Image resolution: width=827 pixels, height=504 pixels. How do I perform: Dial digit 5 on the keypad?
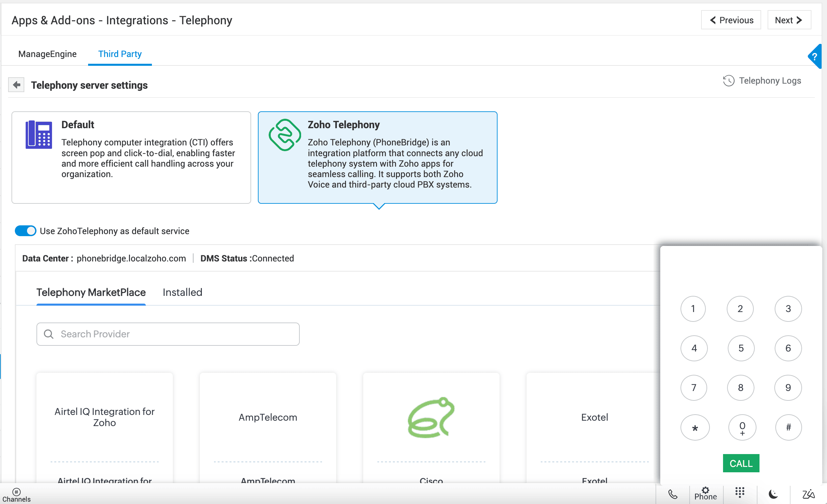pyautogui.click(x=741, y=348)
